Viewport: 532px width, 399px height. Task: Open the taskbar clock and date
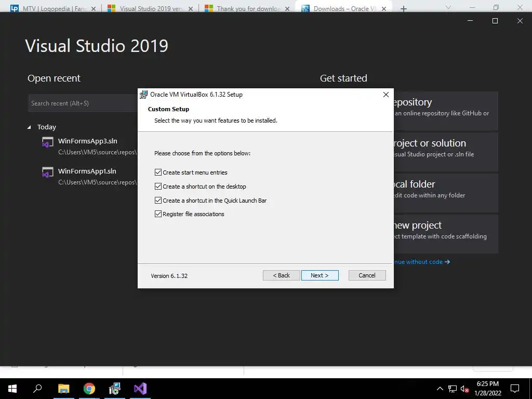[x=487, y=389]
